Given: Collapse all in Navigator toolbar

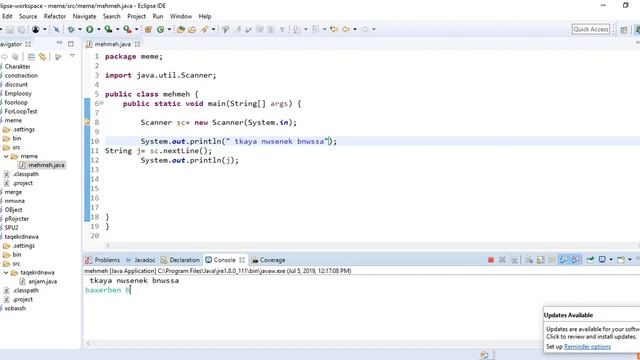Looking at the screenshot, I should point(31,57).
